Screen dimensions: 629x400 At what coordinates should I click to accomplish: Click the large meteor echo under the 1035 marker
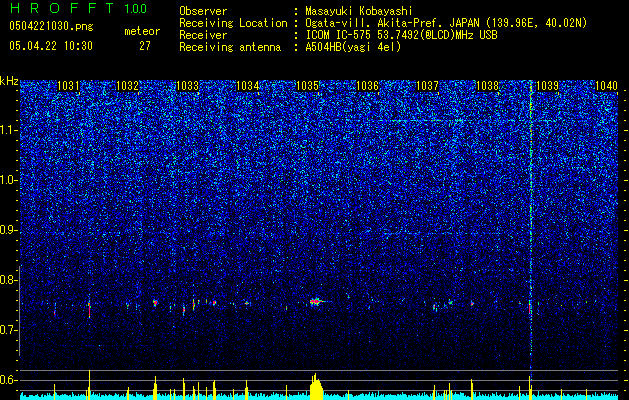[x=317, y=301]
